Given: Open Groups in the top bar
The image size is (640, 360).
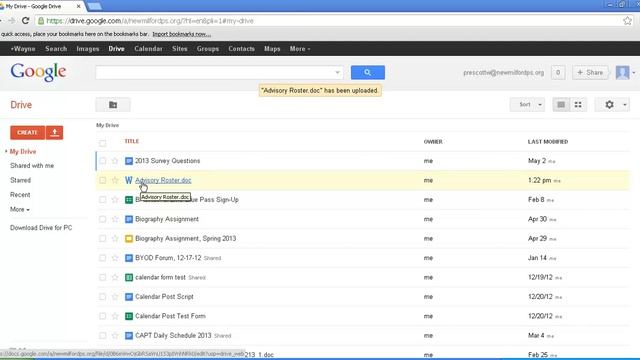Looking at the screenshot, I should point(208,49).
